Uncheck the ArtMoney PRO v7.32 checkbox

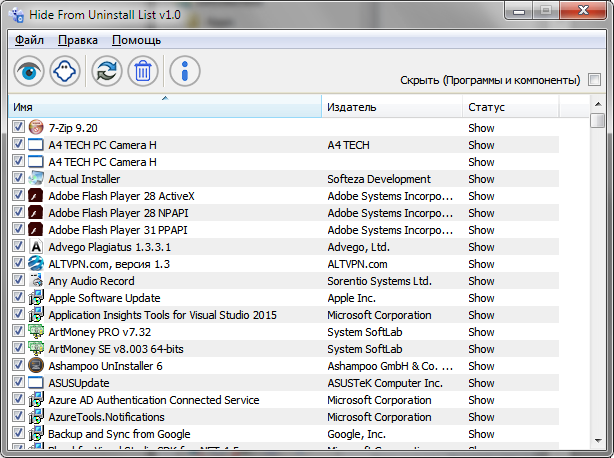(x=18, y=331)
